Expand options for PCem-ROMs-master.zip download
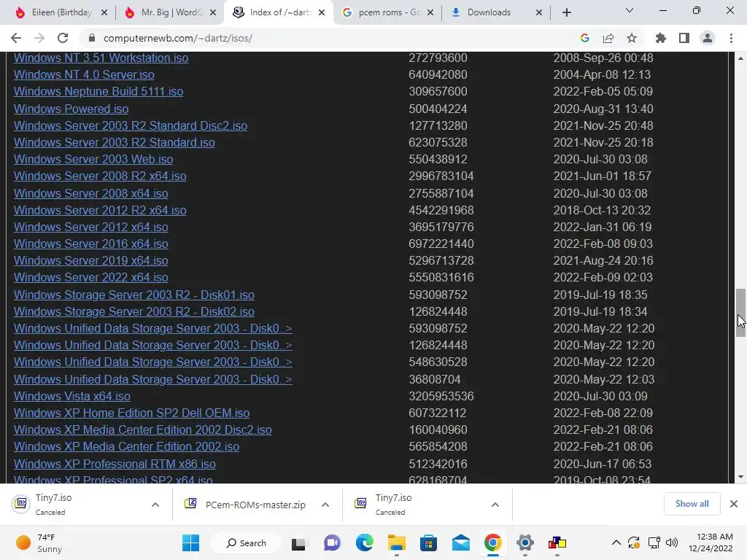This screenshot has width=747, height=560. (x=325, y=505)
